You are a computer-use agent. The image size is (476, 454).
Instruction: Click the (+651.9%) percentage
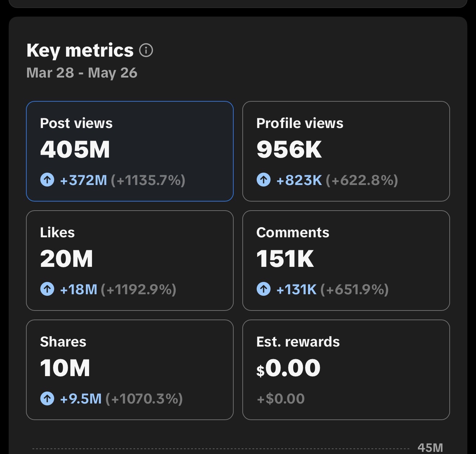[354, 289]
